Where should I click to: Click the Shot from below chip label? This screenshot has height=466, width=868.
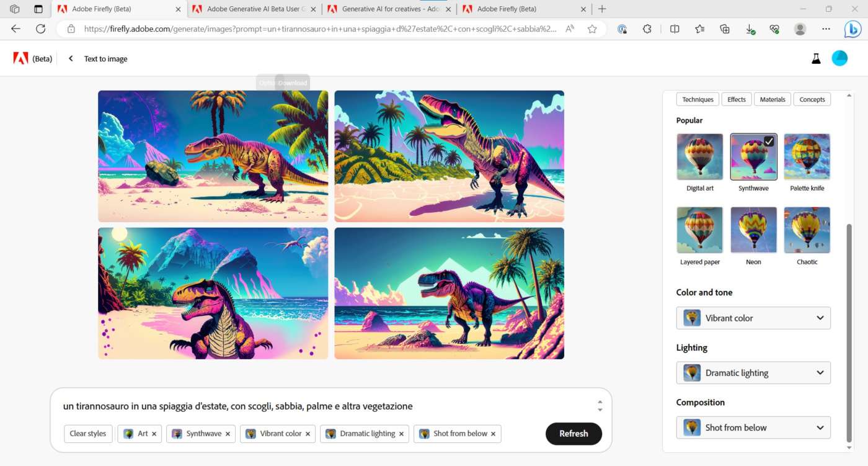coord(460,434)
